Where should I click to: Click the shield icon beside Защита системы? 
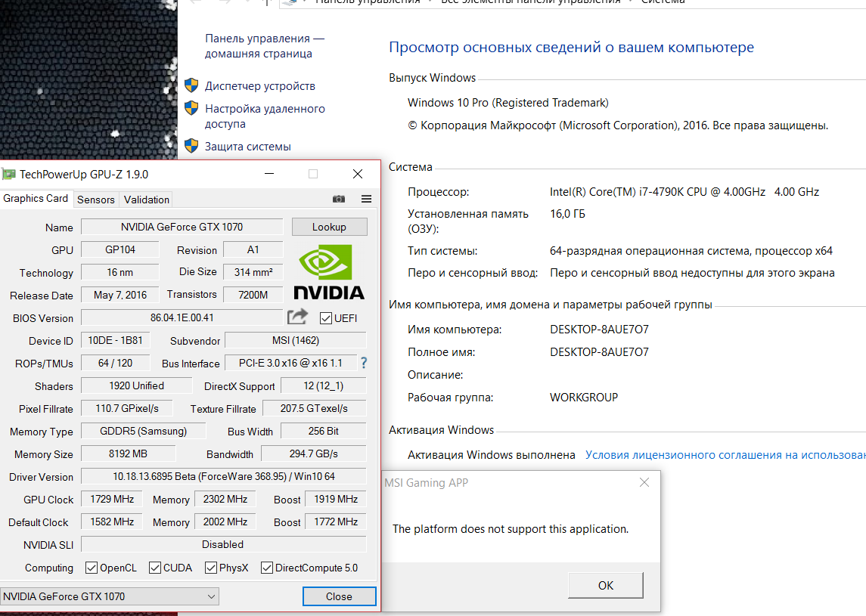coord(191,146)
